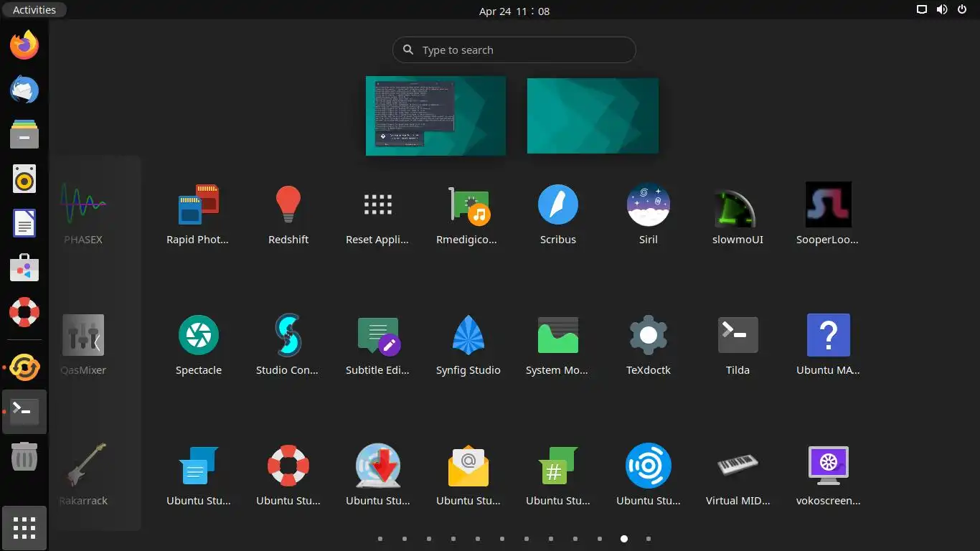
Task: Launch Rapid Photo Downloader app
Action: (198, 213)
